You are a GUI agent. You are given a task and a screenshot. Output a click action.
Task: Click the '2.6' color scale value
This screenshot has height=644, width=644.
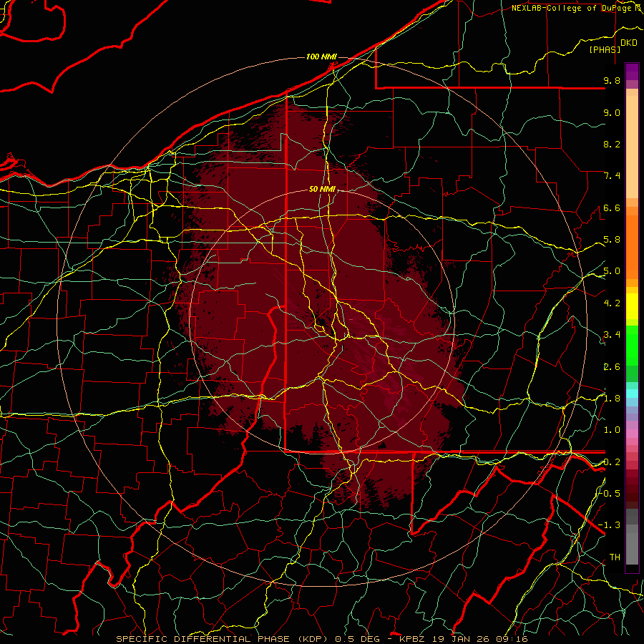(x=612, y=366)
